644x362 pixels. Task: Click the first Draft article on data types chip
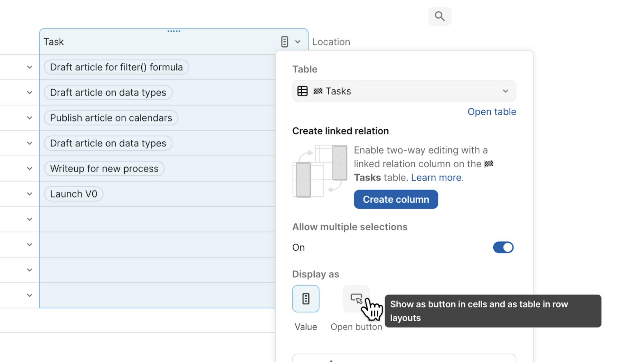pos(108,93)
